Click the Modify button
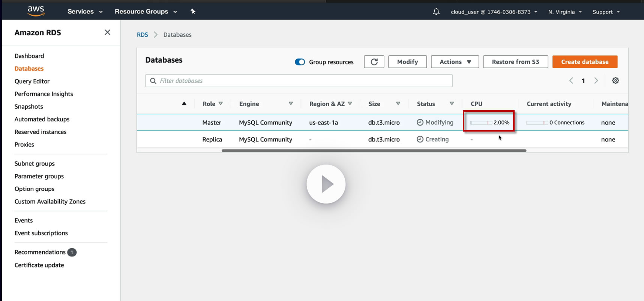644x301 pixels. (x=407, y=62)
